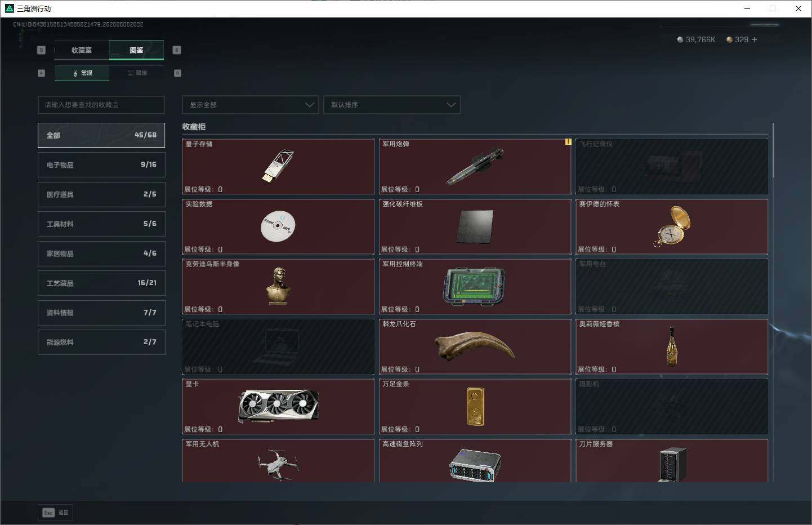
Task: Open the 奥莉薇娅香槟 bottle card
Action: coord(672,347)
